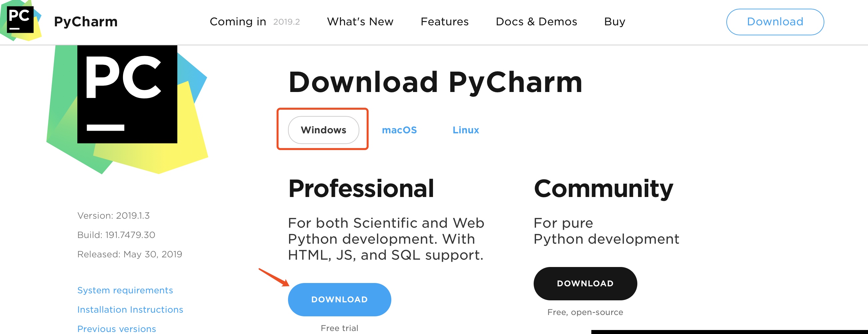Switch to the macOS platform tab
Screen dimensions: 868x334
pos(399,130)
